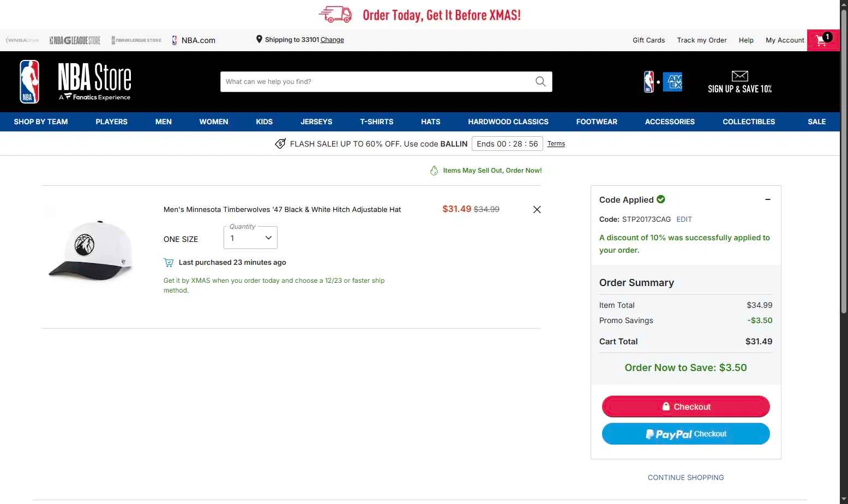Open Hardwood Classics menu
This screenshot has width=848, height=504.
coord(508,122)
